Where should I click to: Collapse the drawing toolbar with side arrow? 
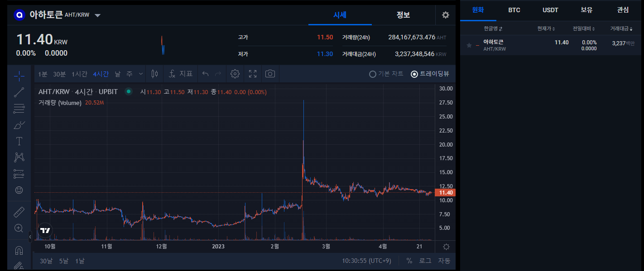coord(30,237)
